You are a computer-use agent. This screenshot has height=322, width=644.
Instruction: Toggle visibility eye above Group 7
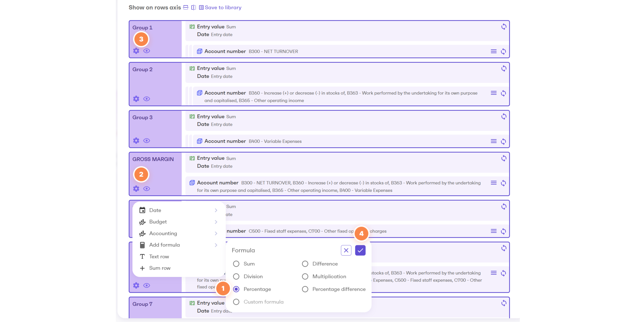(x=146, y=285)
